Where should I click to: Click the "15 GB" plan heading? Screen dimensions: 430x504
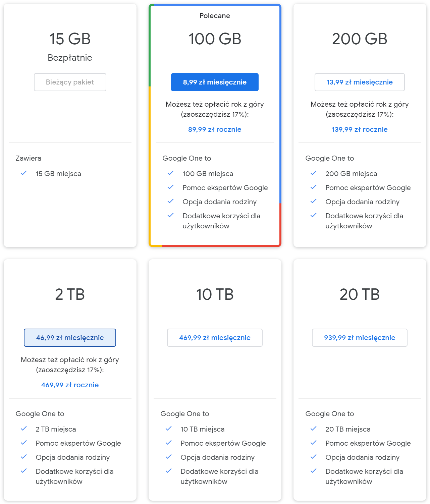[70, 39]
